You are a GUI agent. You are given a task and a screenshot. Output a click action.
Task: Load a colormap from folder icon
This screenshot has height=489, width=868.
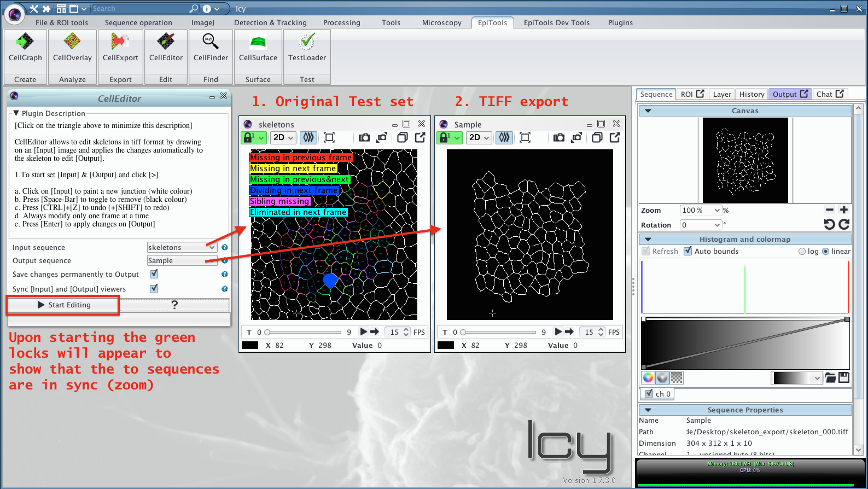[x=830, y=378]
